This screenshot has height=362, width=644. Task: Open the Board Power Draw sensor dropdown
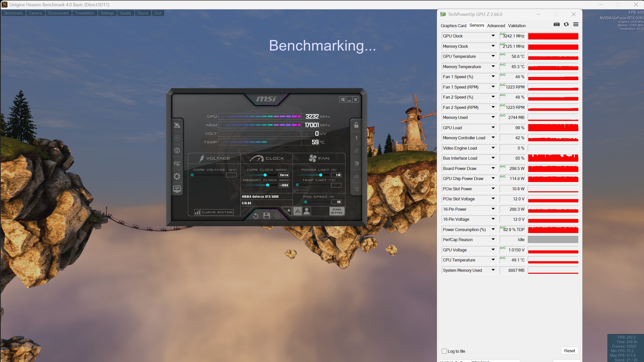click(x=493, y=168)
